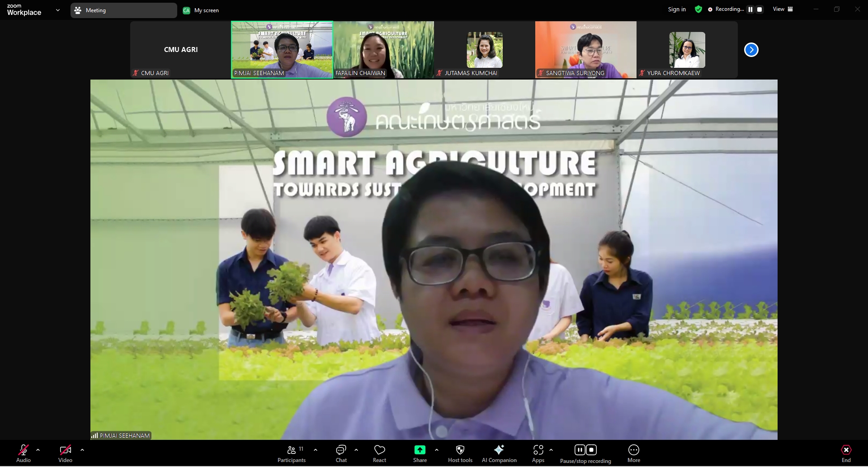This screenshot has height=467, width=868.
Task: Click the green Share screen button
Action: [x=420, y=453]
